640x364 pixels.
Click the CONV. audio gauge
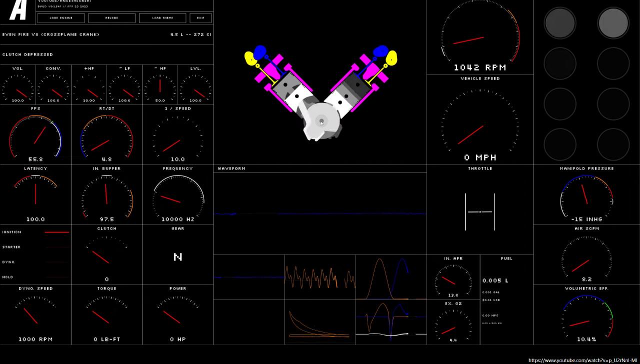click(53, 85)
